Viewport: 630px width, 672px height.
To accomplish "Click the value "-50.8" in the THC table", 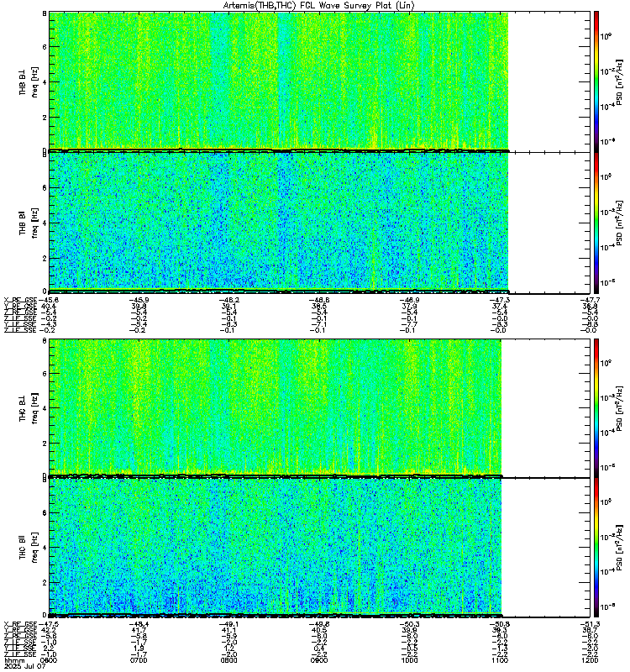I will click(500, 624).
